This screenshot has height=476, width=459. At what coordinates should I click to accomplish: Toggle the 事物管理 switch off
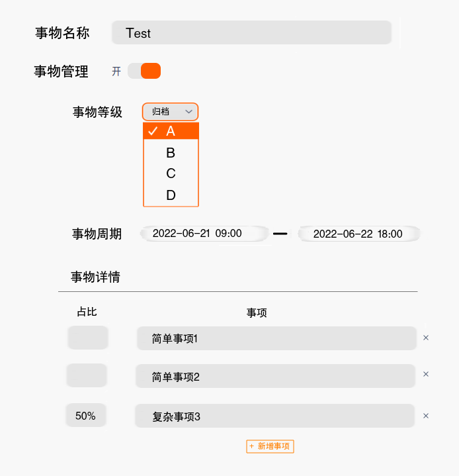(144, 71)
